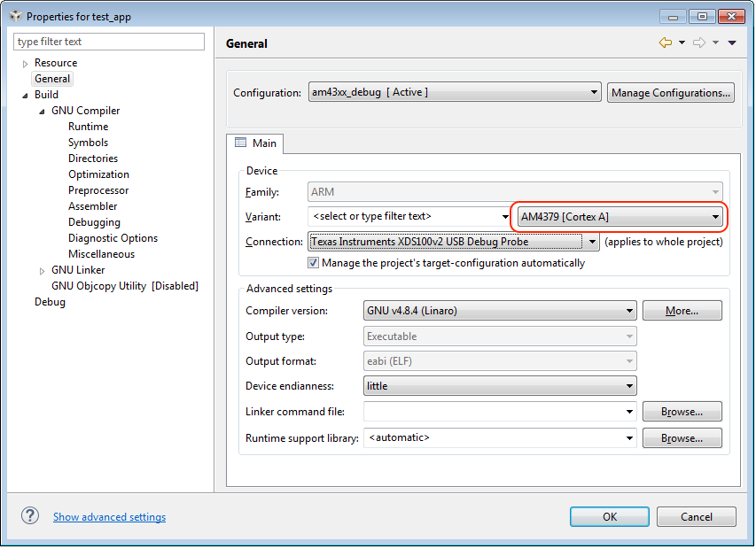Screen dimensions: 756x549
Task: Select Optimization in the settings tree
Action: click(x=98, y=174)
